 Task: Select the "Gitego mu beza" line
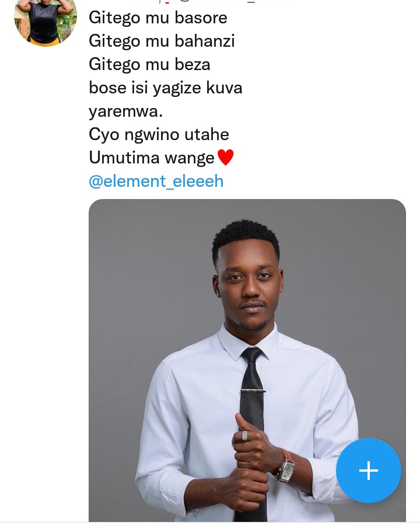click(x=149, y=64)
